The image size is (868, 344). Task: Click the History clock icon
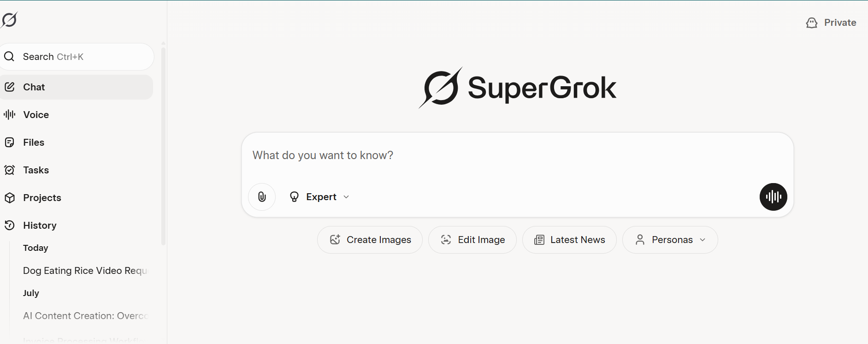(x=10, y=225)
